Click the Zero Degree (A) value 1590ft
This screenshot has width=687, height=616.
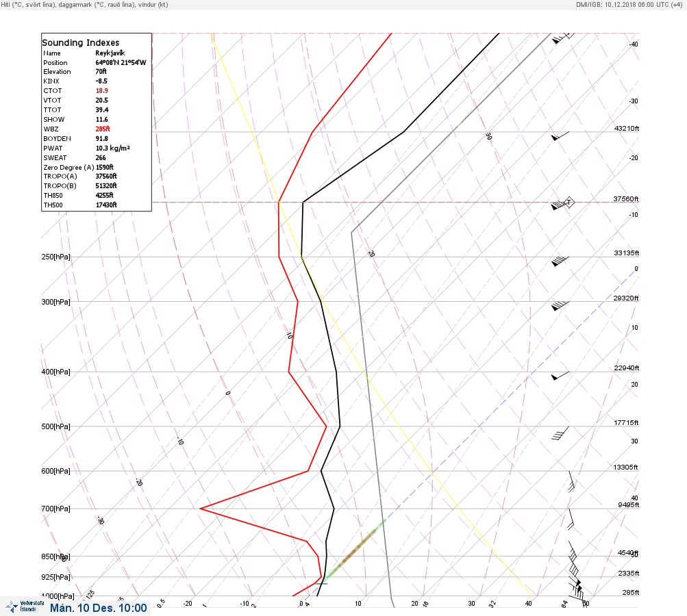point(105,167)
